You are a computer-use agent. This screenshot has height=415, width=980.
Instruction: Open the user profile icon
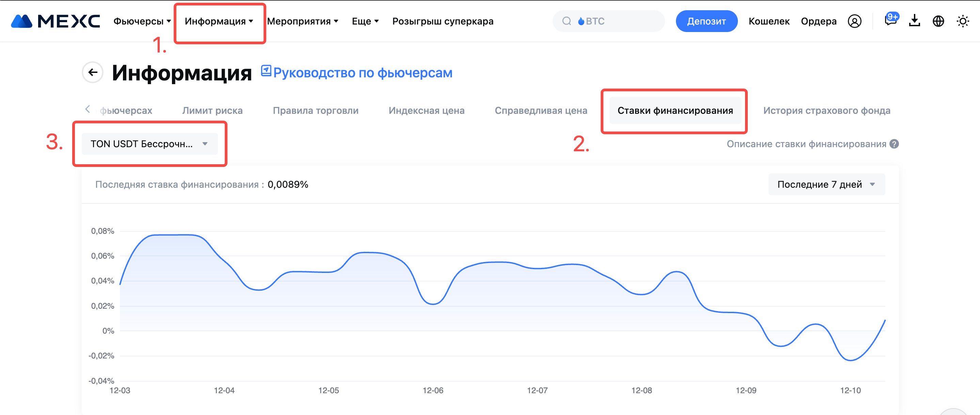pos(854,21)
